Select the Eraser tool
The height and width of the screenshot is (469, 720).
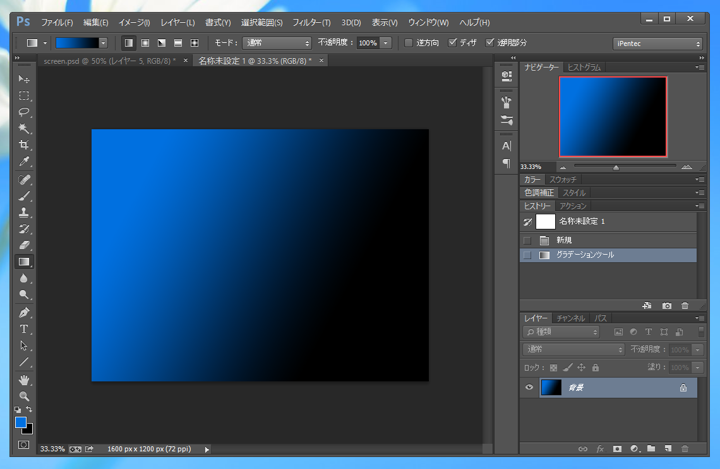[24, 245]
